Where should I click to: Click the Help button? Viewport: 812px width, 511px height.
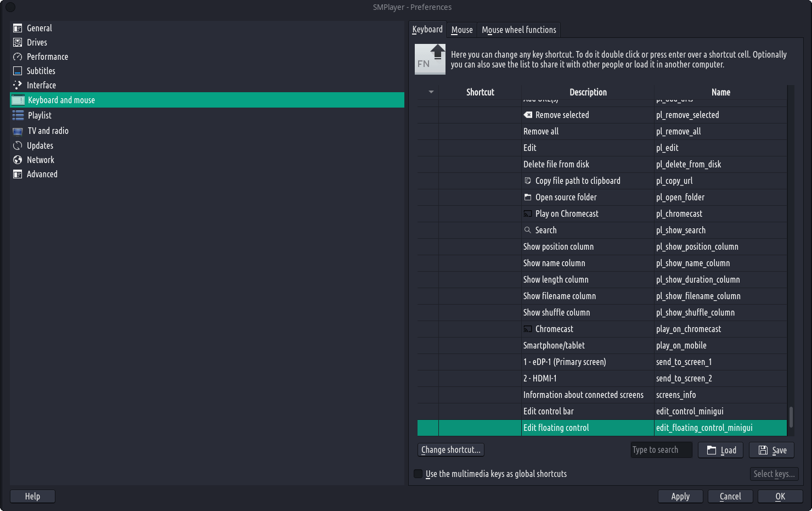coord(32,496)
